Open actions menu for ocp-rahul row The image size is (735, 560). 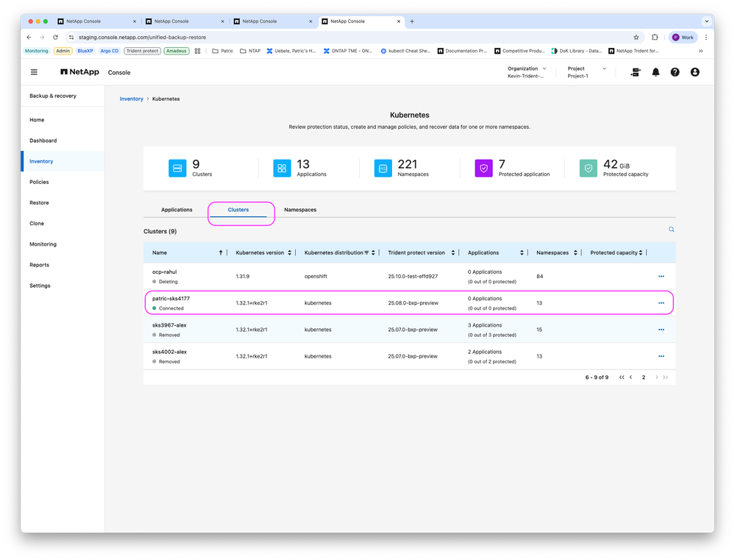pos(661,276)
